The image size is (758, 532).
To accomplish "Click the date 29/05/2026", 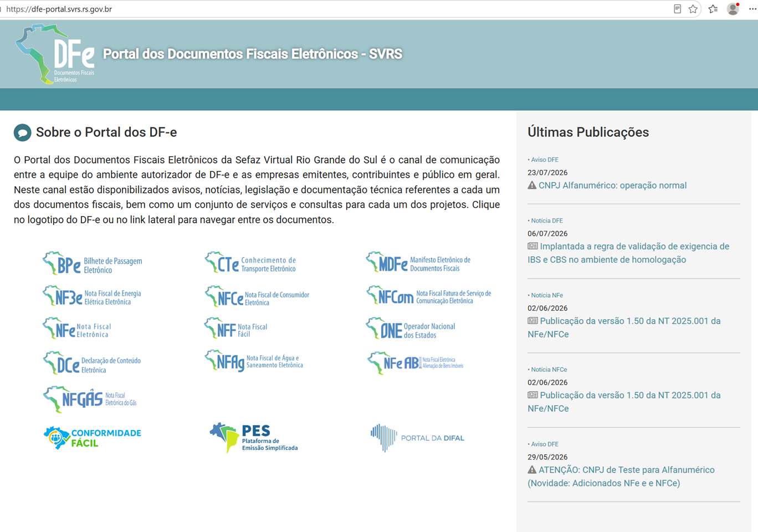I will 547,457.
